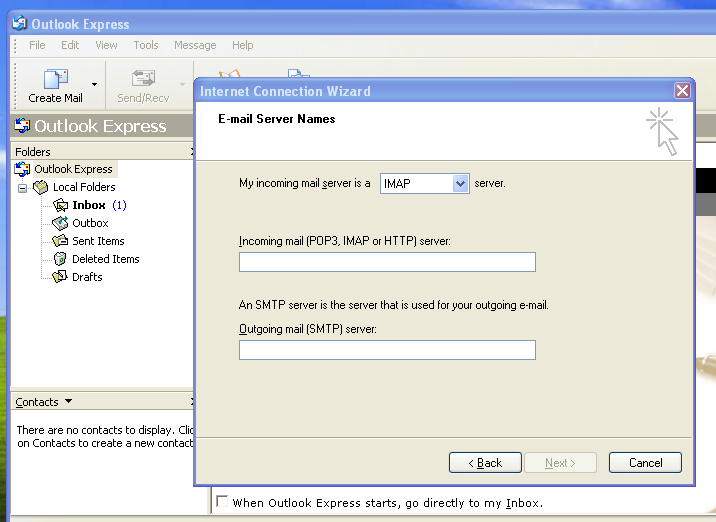Viewport: 716px width, 522px height.
Task: Expand the Contacts dropdown menu
Action: (x=68, y=401)
